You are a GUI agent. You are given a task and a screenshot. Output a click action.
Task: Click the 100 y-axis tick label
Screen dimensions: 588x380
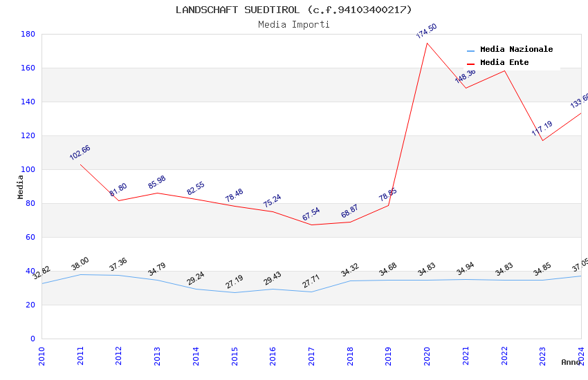(28, 169)
